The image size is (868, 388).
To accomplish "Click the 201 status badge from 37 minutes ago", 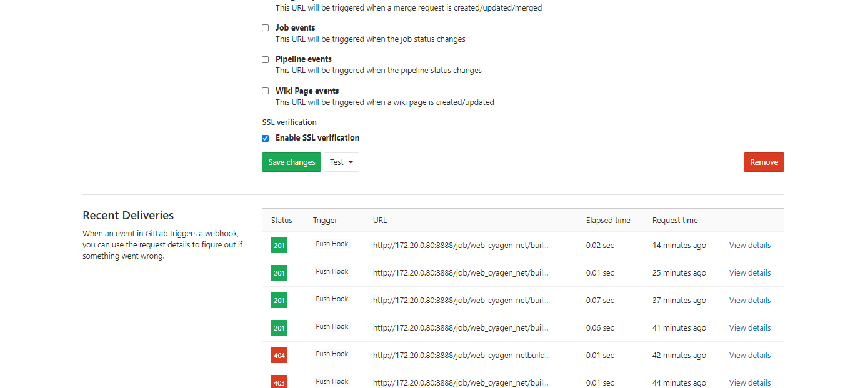I will (279, 301).
